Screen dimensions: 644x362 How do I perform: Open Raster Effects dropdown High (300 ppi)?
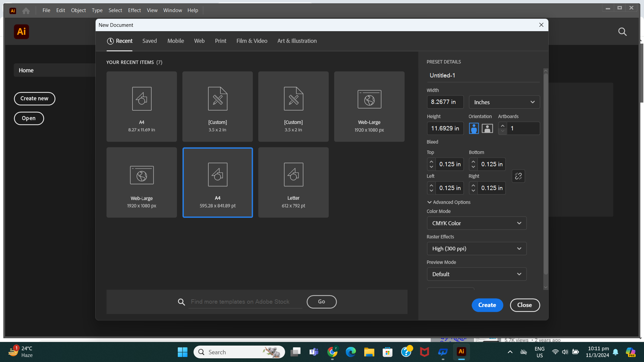pos(477,249)
